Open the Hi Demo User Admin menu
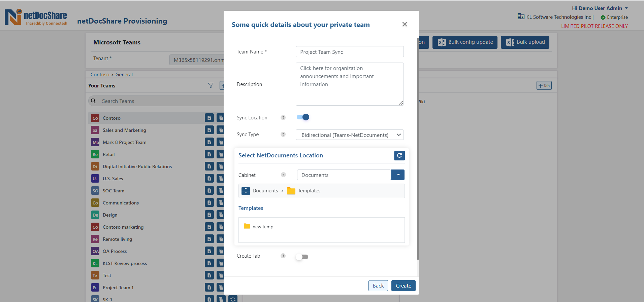This screenshot has height=302, width=644. click(600, 8)
